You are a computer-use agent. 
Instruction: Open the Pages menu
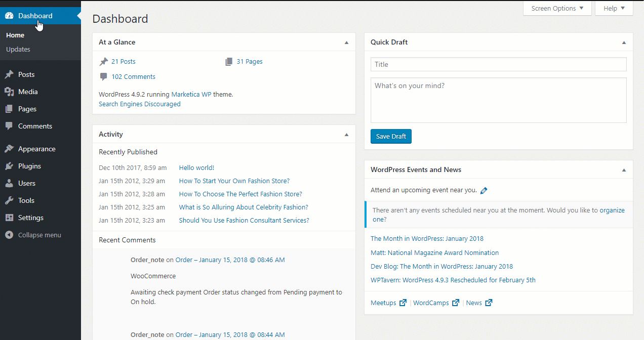pos(41,109)
